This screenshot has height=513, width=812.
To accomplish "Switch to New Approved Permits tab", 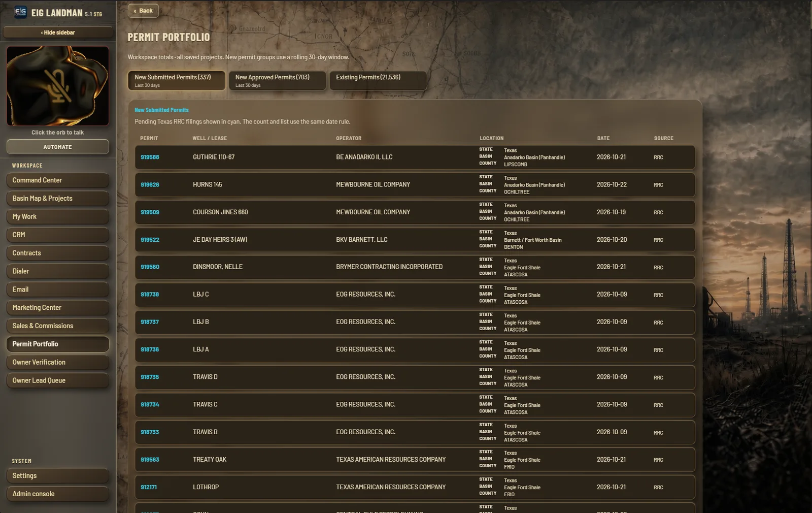I will pyautogui.click(x=277, y=80).
